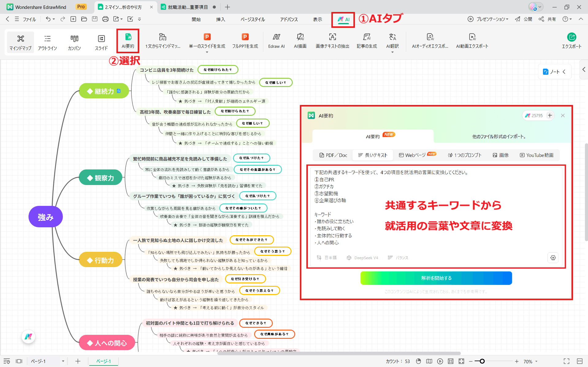
Task: Expand the AI翻訳 dropdown arrow
Action: [x=392, y=52]
